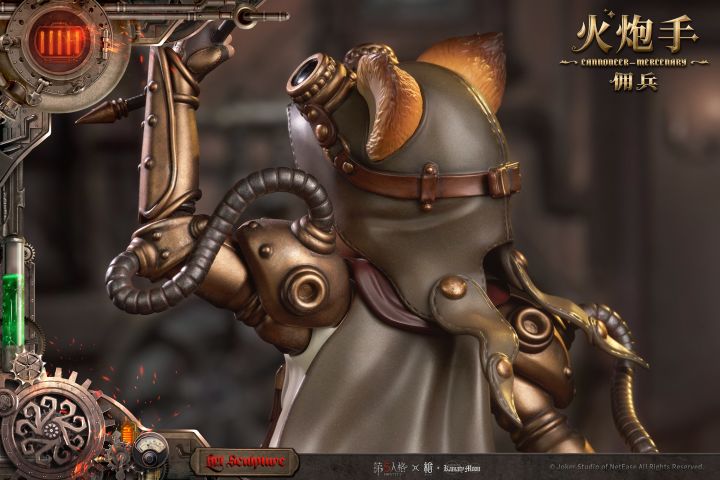Click the Kawaii Moon logo
720x480 pixels.
pos(462,469)
